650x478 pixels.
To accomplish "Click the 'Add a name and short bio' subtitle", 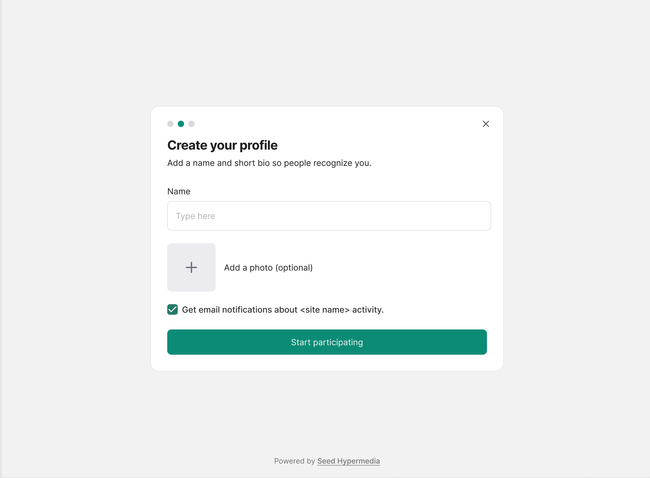I will click(269, 163).
